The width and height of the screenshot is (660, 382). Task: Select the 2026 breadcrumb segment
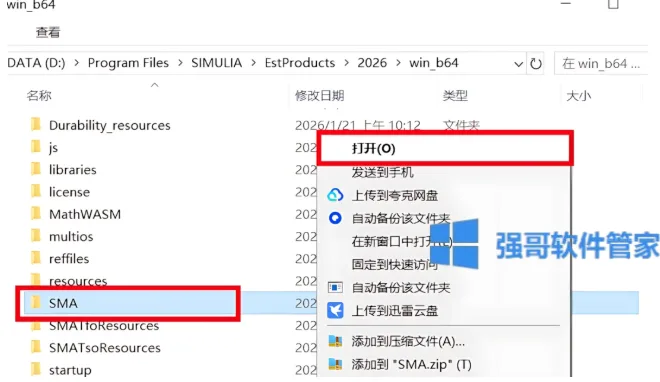[x=372, y=63]
